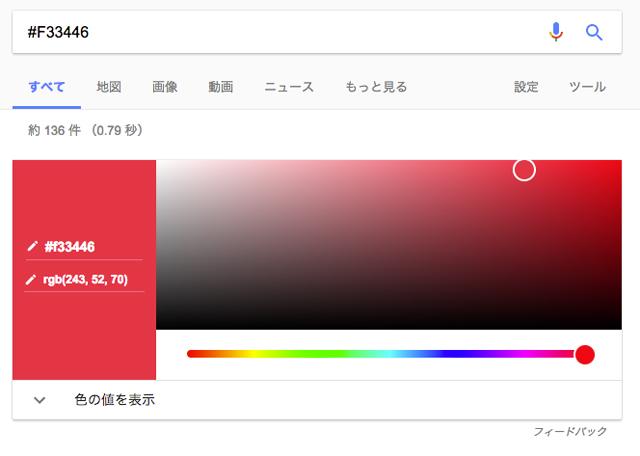Open the 画像 tab
Image resolution: width=640 pixels, height=456 pixels.
pyautogui.click(x=164, y=87)
